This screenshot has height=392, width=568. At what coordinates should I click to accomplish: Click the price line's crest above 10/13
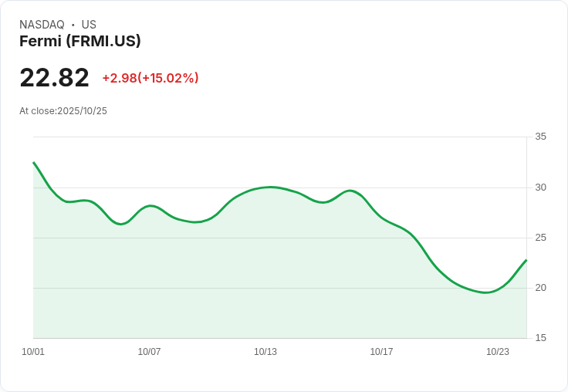click(270, 187)
